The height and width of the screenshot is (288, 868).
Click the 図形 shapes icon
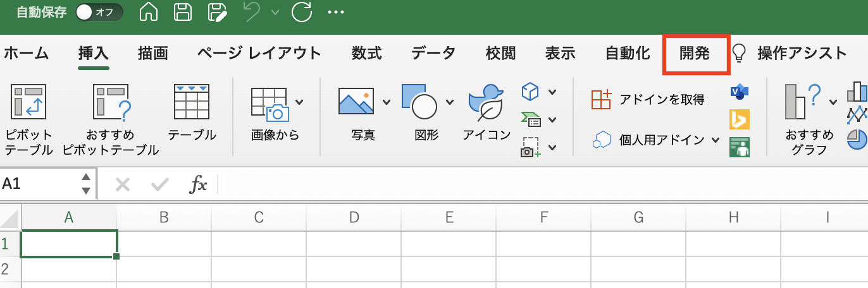[x=419, y=101]
